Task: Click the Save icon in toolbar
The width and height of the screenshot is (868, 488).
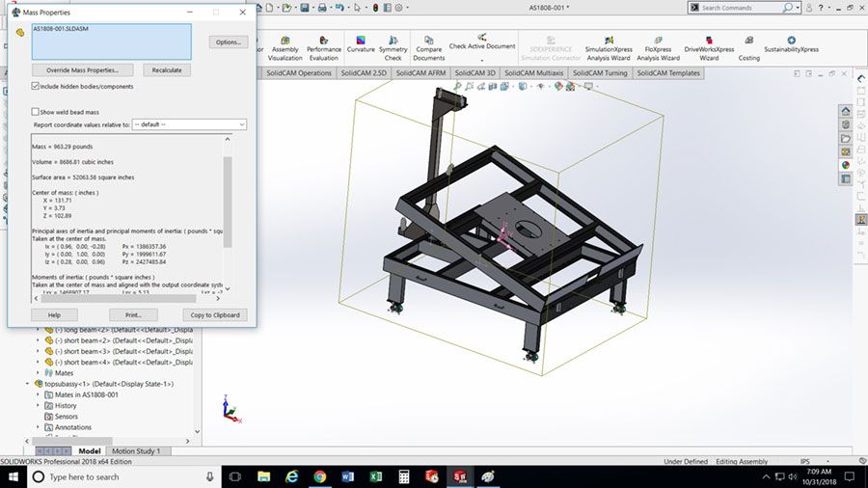Action: point(305,8)
